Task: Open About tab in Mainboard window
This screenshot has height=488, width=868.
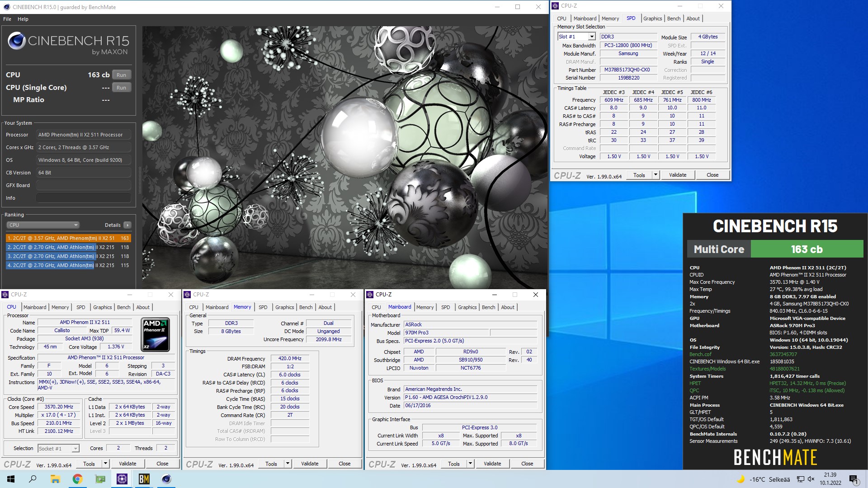Action: tap(508, 307)
